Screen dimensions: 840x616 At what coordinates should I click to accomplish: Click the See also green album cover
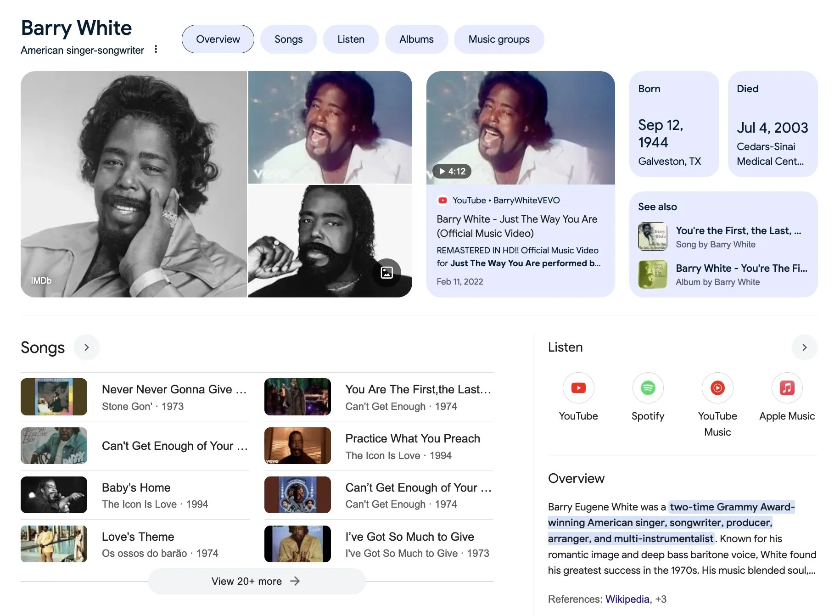(652, 274)
